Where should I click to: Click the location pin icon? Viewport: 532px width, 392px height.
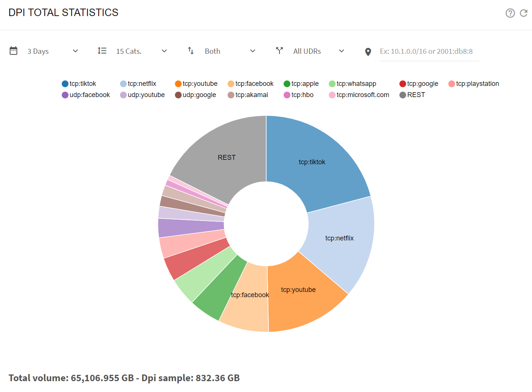pos(368,52)
